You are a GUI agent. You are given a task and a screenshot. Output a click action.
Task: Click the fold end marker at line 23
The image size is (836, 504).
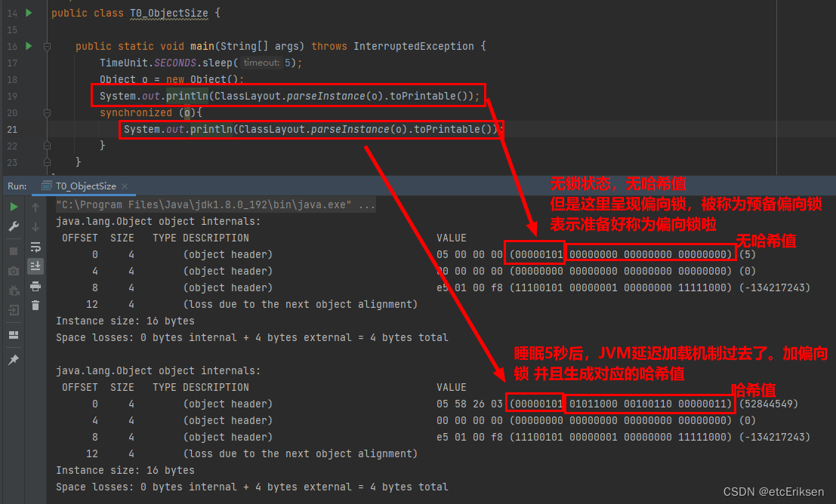click(x=47, y=162)
